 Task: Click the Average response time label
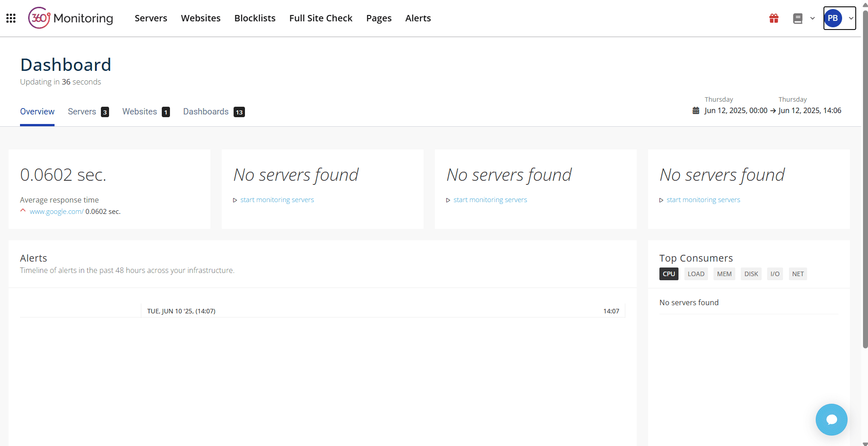point(60,200)
